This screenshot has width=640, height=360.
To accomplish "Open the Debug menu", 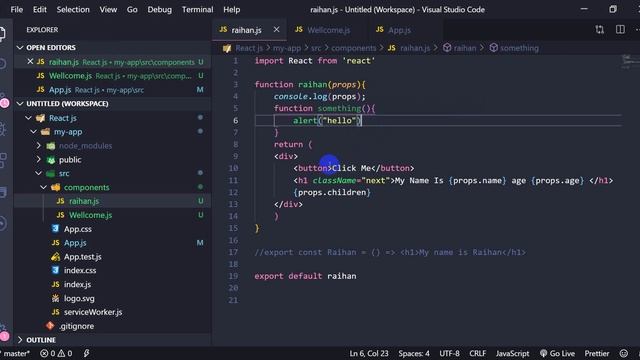I will 160,9.
